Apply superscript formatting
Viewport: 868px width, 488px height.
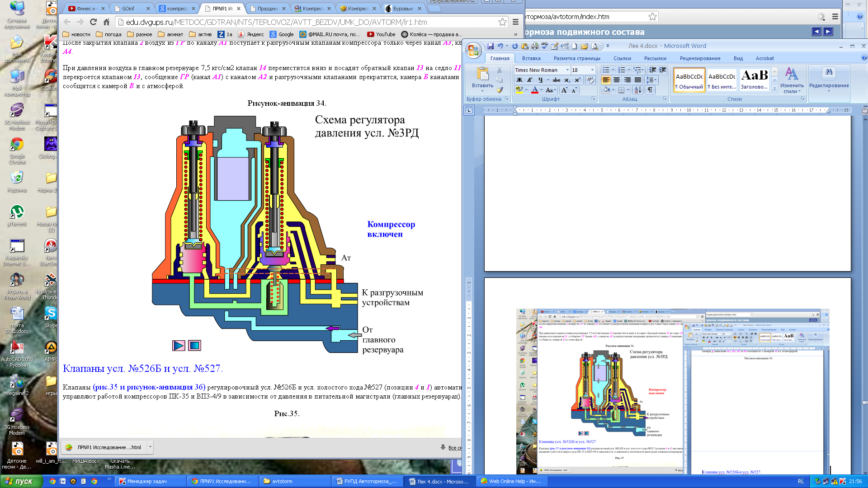577,80
